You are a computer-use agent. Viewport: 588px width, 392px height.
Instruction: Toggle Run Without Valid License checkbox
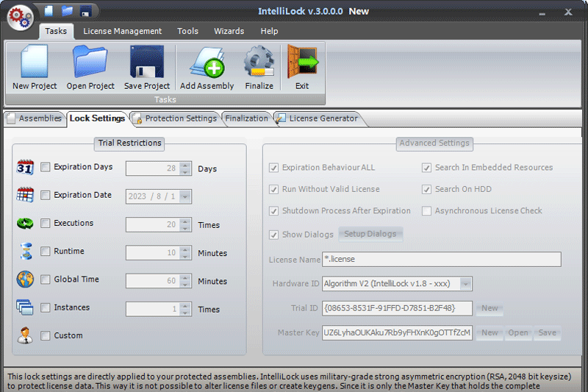coord(273,190)
